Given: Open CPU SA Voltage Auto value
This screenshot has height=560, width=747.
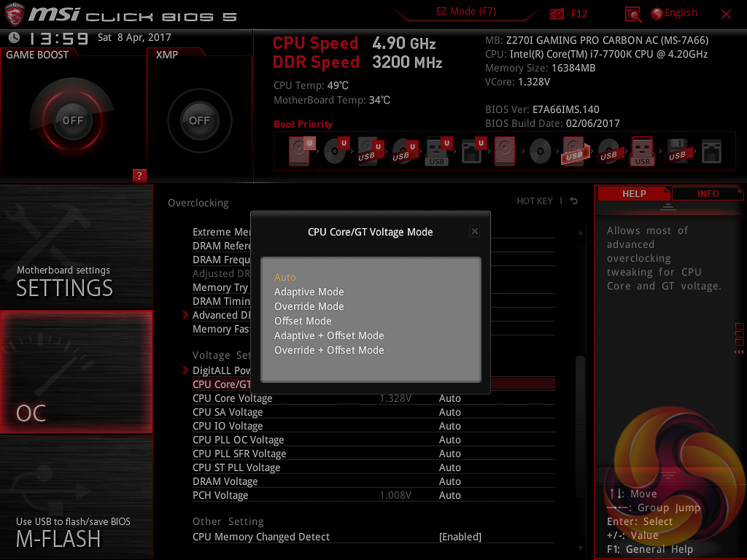Looking at the screenshot, I should 449,412.
